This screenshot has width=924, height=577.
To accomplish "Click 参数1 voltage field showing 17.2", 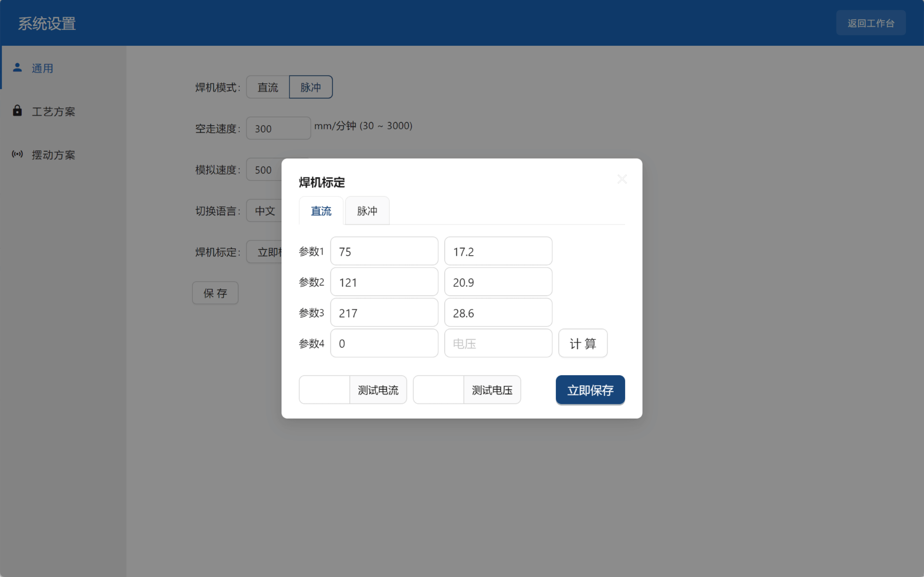I will click(x=498, y=251).
